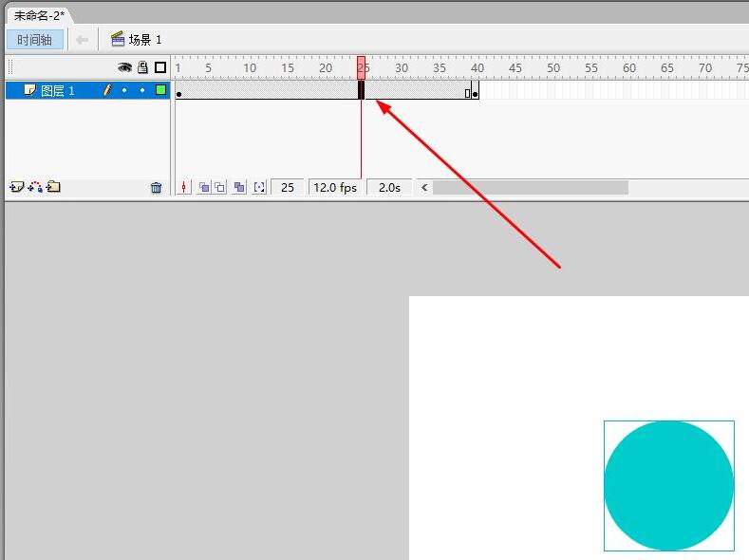Select the 图层 1 layer

tap(87, 90)
